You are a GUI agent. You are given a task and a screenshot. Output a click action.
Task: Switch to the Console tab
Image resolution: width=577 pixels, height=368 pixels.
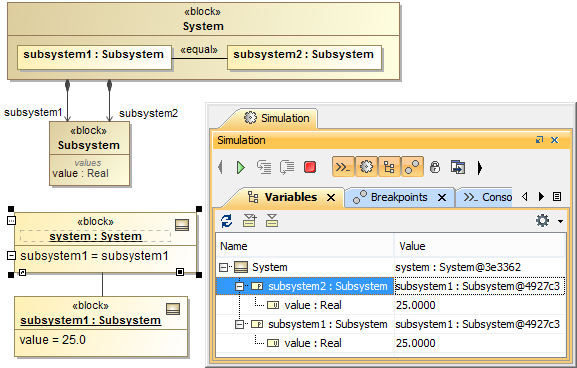488,197
